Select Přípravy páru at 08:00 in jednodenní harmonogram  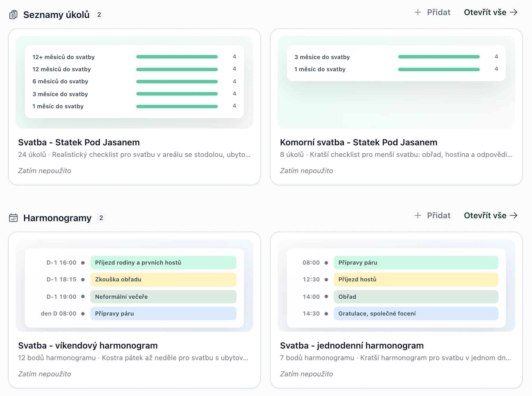pyautogui.click(x=416, y=263)
